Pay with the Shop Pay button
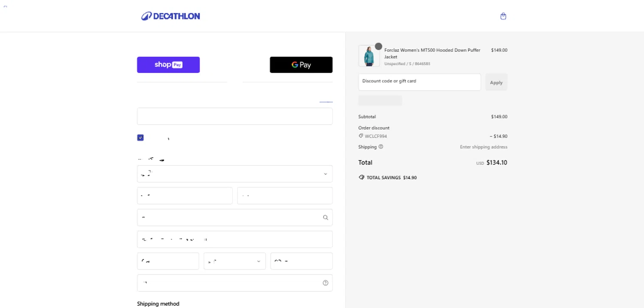The height and width of the screenshot is (308, 644). pos(168,65)
